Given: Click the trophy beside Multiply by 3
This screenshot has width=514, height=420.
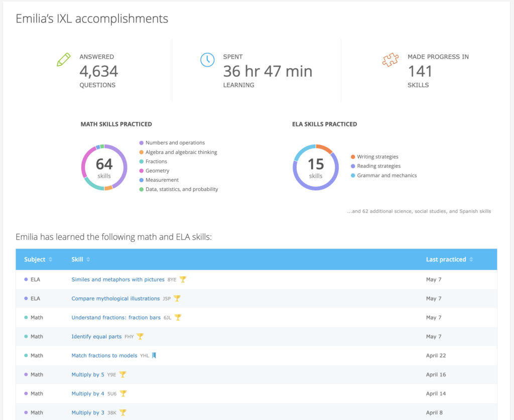Looking at the screenshot, I should click(122, 412).
